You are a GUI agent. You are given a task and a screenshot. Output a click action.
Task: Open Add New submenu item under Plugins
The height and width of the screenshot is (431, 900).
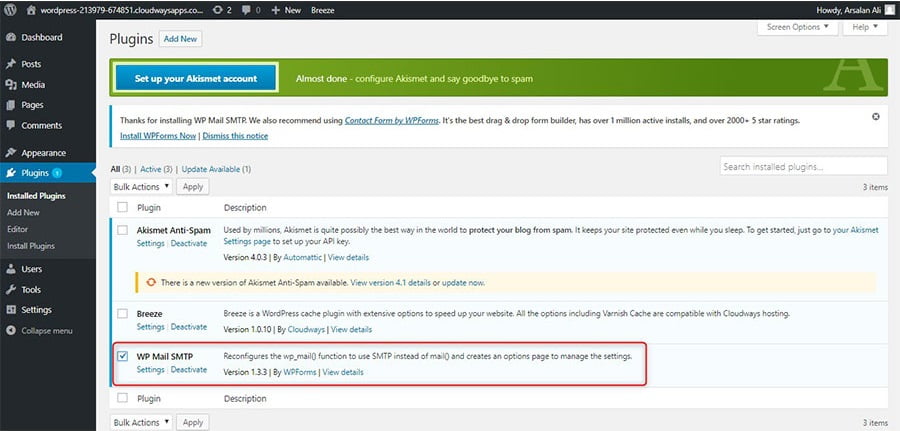point(23,212)
